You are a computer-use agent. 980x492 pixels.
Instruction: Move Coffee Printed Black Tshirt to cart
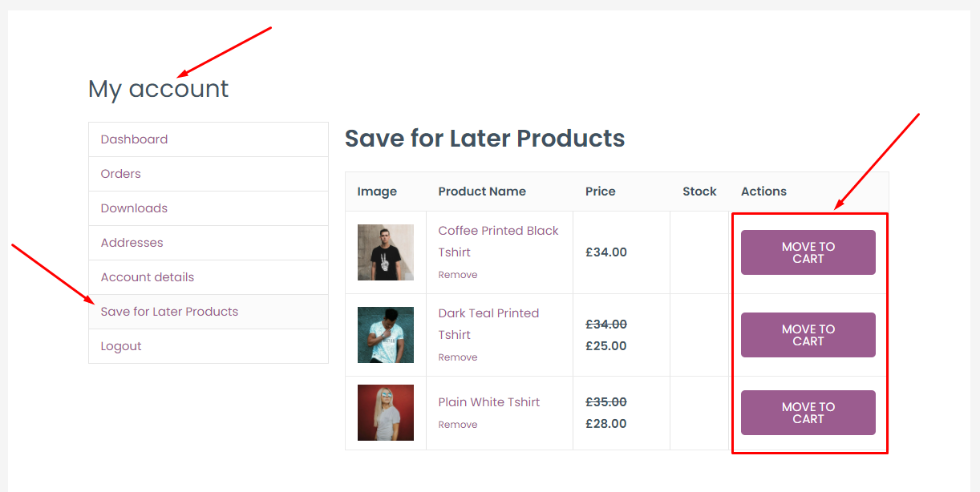[x=808, y=252]
